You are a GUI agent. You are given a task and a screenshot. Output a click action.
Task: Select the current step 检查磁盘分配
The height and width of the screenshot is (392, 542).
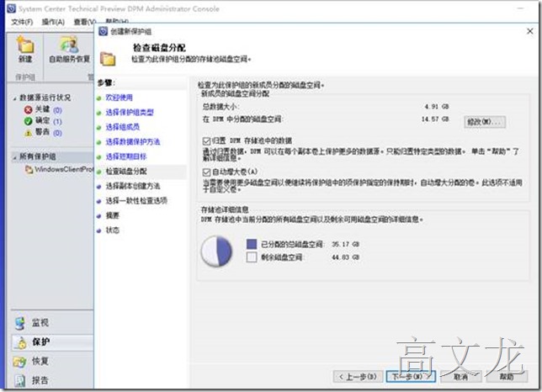click(x=126, y=172)
